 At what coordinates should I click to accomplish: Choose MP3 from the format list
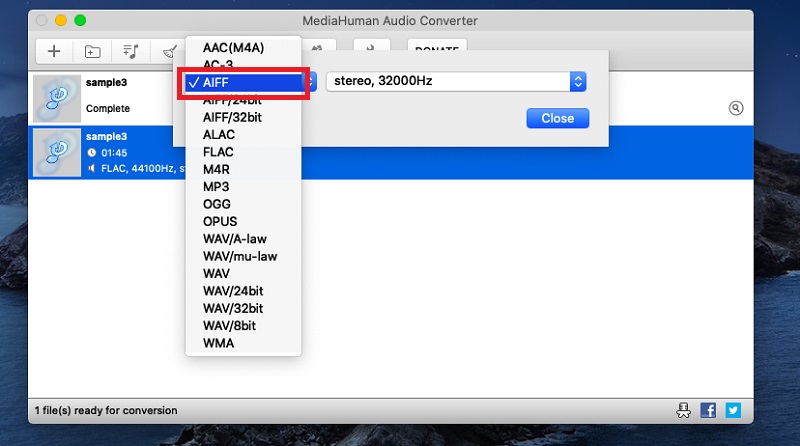point(216,185)
